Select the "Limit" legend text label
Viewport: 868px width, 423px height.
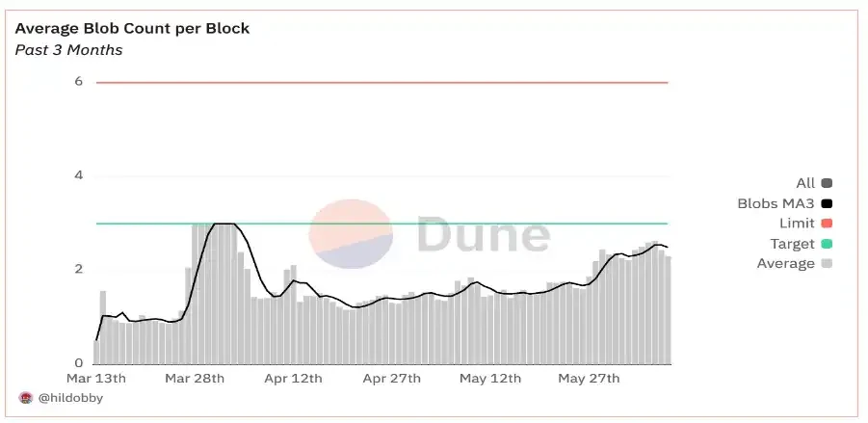pos(798,224)
